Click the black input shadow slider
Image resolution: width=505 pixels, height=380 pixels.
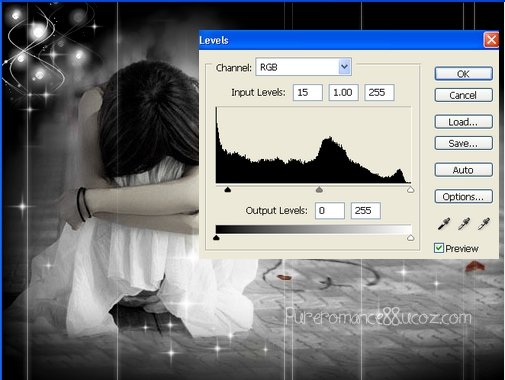228,190
